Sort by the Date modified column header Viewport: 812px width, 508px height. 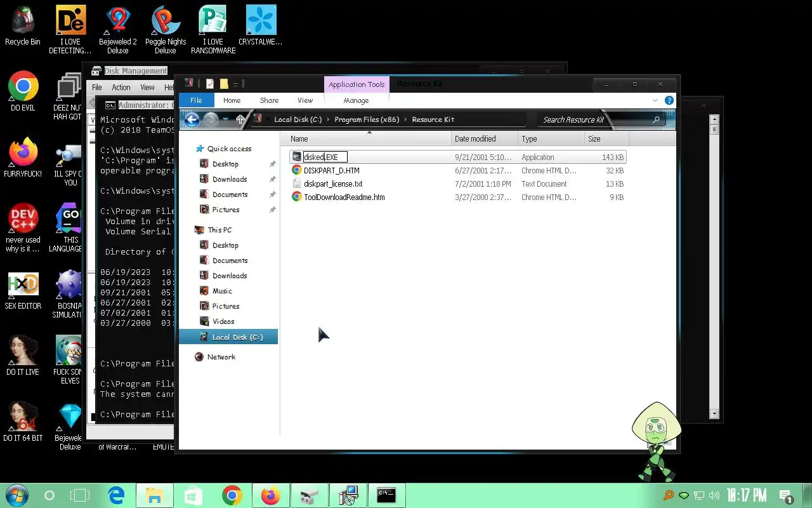click(485, 138)
